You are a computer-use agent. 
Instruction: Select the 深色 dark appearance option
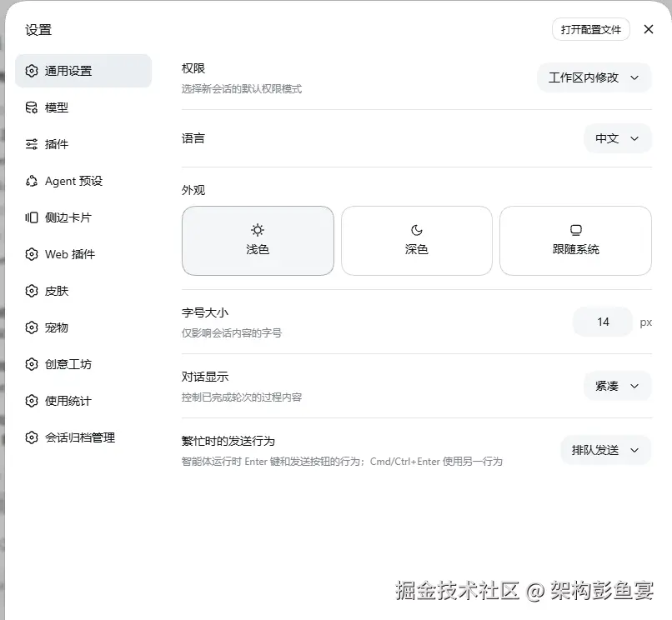(417, 241)
